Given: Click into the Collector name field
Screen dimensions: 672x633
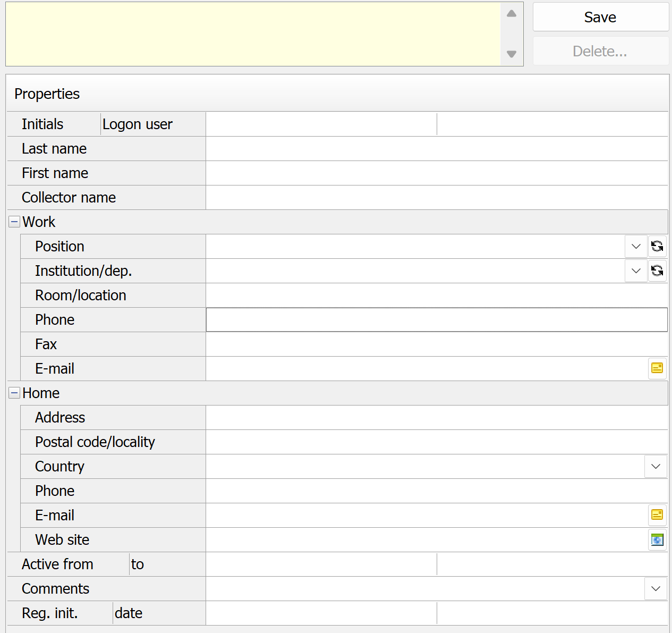Looking at the screenshot, I should coord(436,198).
